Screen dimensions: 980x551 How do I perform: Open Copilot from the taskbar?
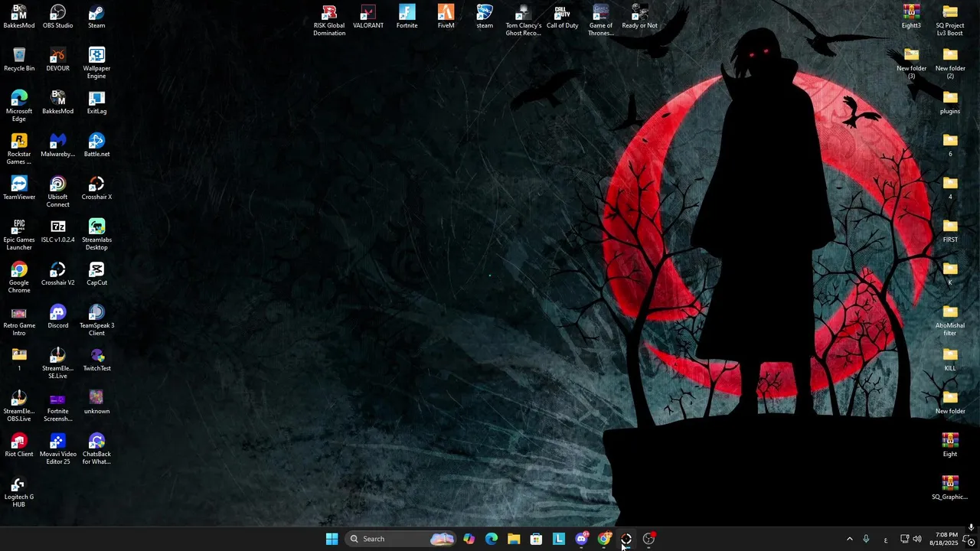pos(469,539)
